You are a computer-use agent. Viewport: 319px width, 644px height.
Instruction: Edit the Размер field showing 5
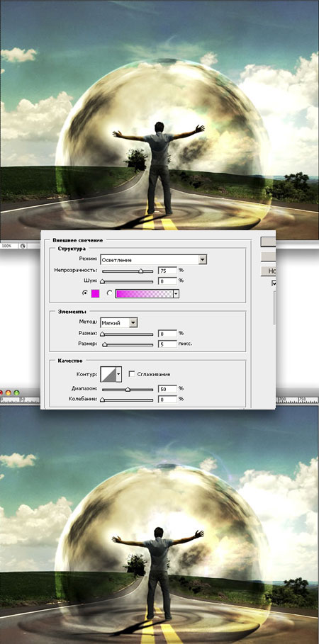click(167, 344)
